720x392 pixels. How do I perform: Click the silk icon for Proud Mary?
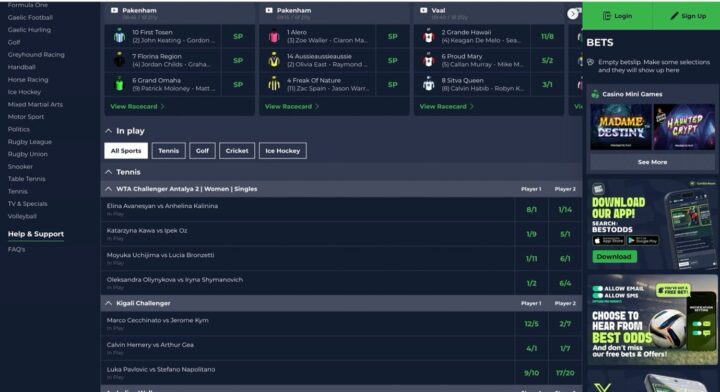429,60
